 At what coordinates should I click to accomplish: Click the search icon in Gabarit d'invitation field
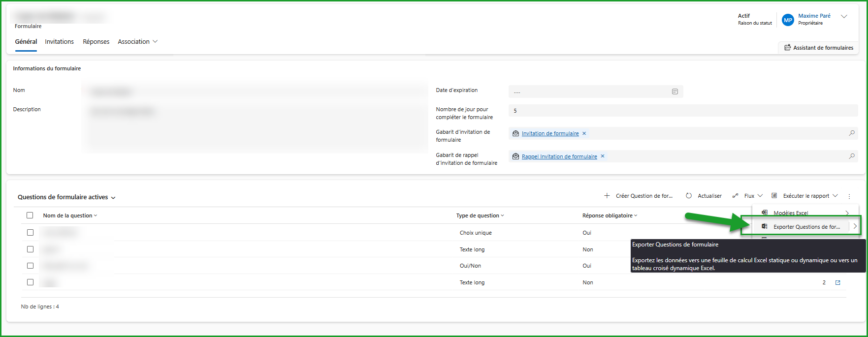[x=851, y=133]
